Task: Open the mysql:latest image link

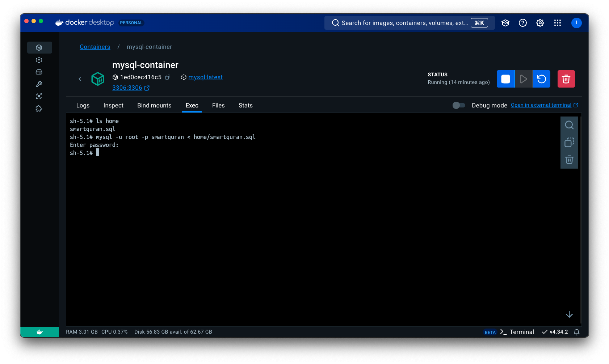Action: pyautogui.click(x=206, y=77)
